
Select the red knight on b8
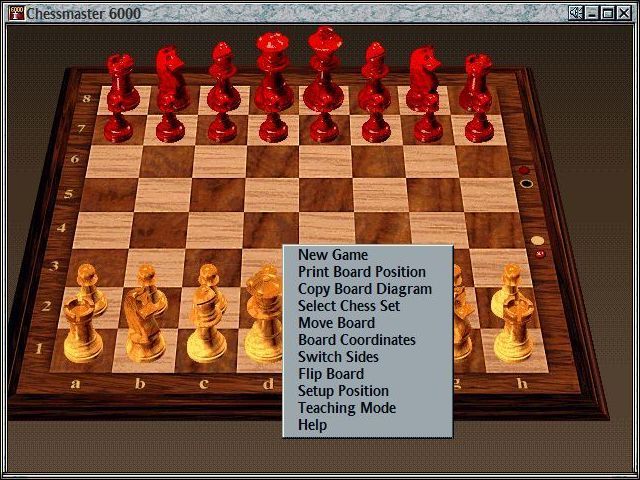pos(171,80)
